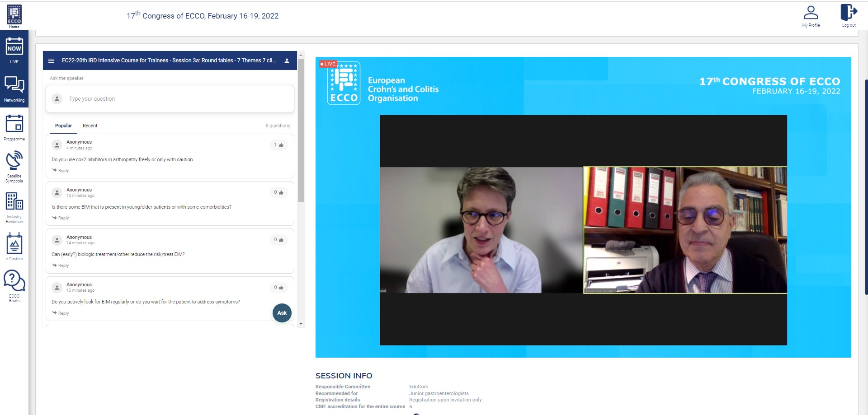
Task: Click 'Junior gastroenterologists' text
Action: click(439, 393)
